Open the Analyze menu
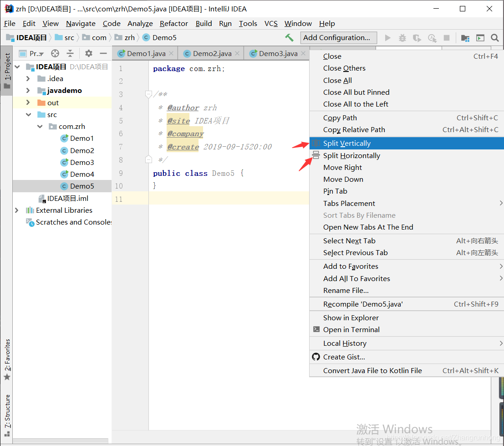 (140, 24)
